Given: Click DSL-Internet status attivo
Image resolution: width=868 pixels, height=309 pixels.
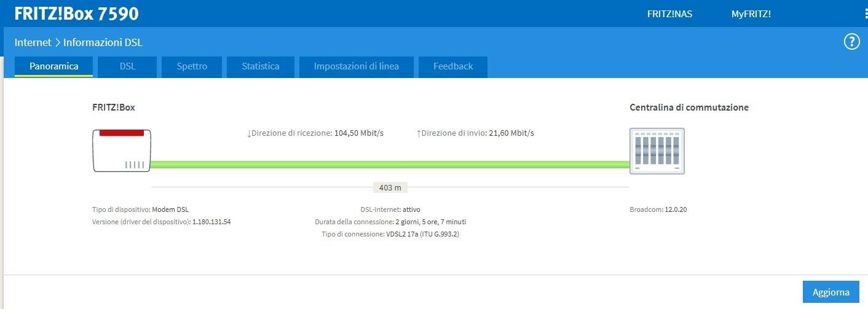Looking at the screenshot, I should pos(411,209).
